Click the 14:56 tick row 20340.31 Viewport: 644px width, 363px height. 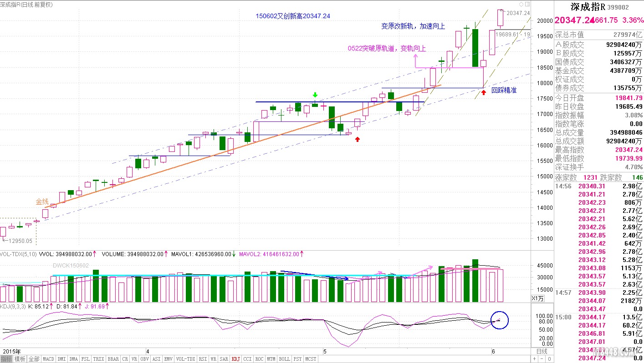(x=599, y=186)
